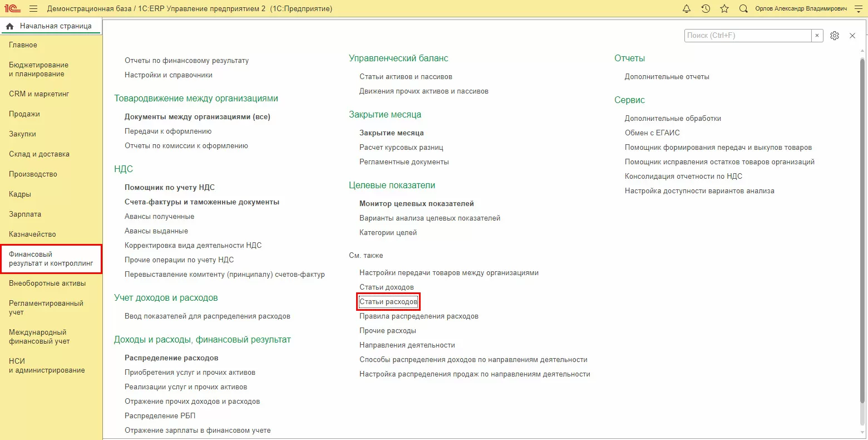This screenshot has width=868, height=440.
Task: Select Финансовый результат и контроллинг section
Action: click(51, 259)
